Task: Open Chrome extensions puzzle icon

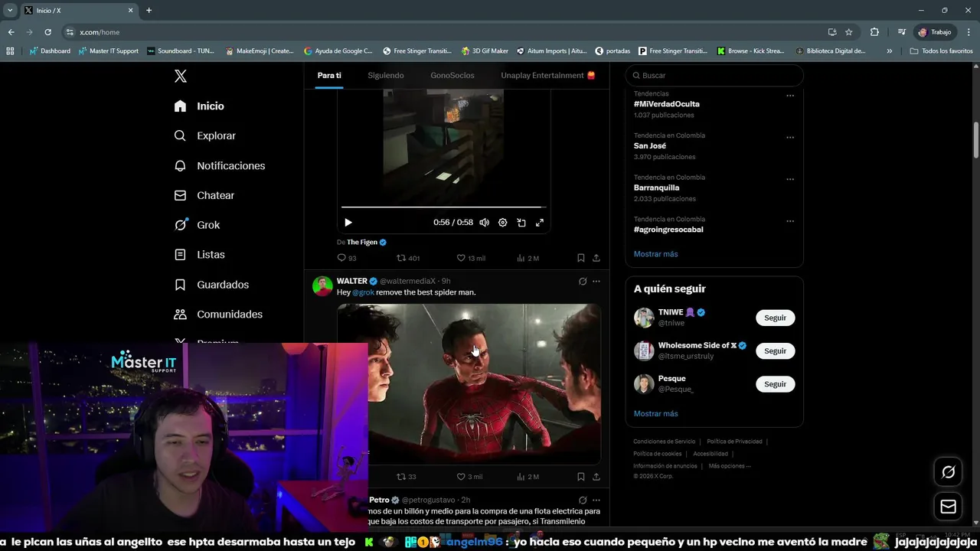Action: pyautogui.click(x=874, y=32)
